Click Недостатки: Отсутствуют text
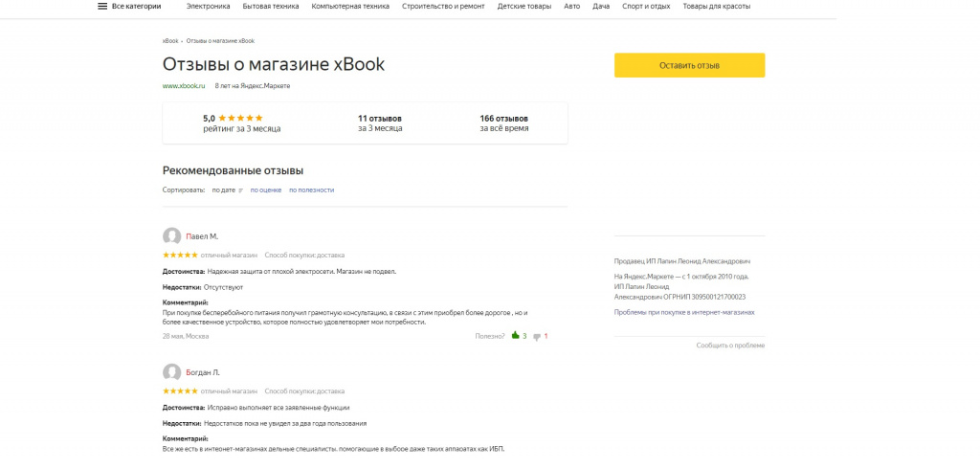Screen dimensions: 980x469 203,288
